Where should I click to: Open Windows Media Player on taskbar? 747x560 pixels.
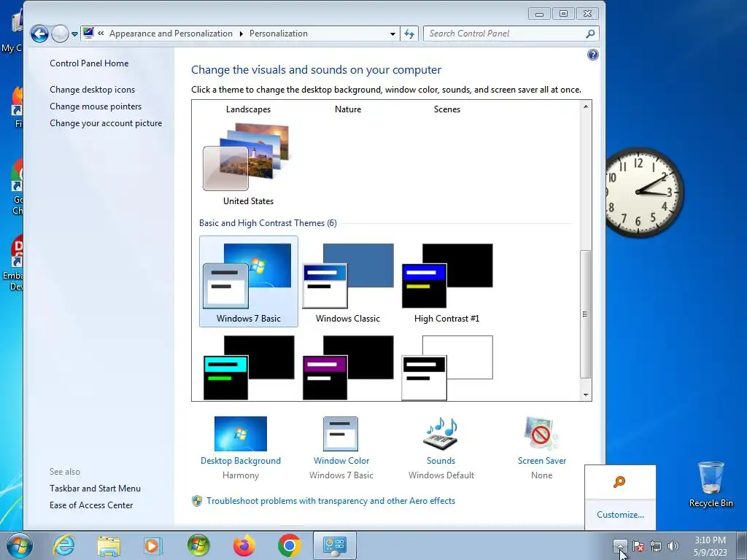pos(152,545)
